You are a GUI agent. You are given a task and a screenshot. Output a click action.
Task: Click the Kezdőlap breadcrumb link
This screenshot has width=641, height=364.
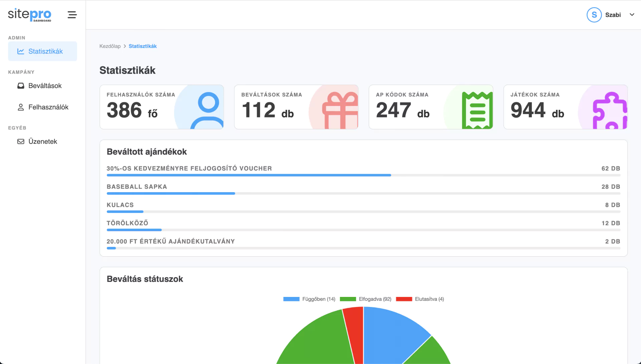110,46
